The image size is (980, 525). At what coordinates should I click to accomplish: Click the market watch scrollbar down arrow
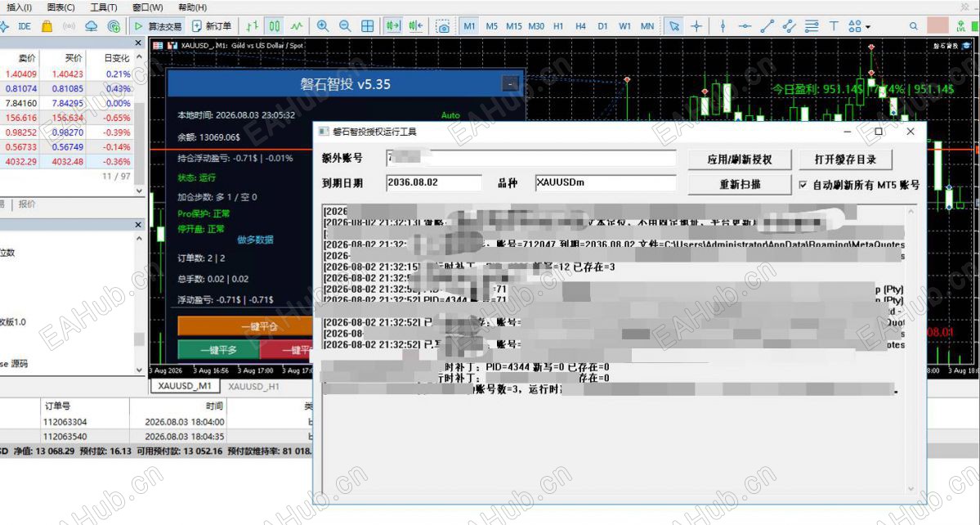[x=139, y=191]
